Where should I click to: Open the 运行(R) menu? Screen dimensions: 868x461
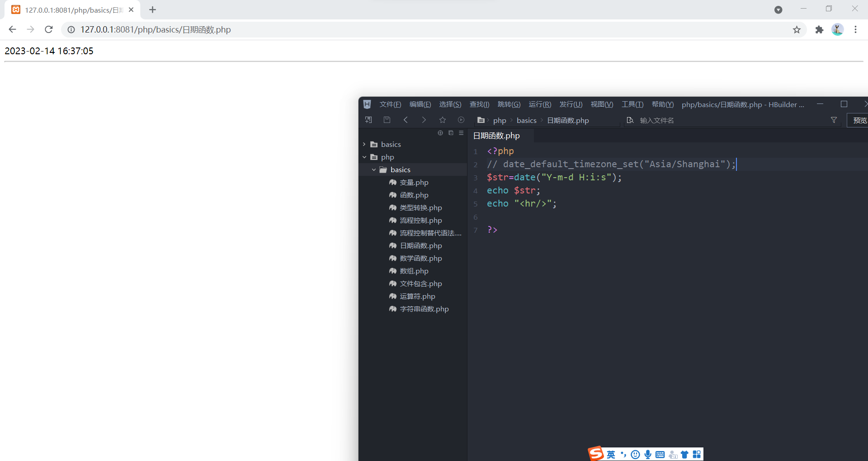[x=539, y=104]
